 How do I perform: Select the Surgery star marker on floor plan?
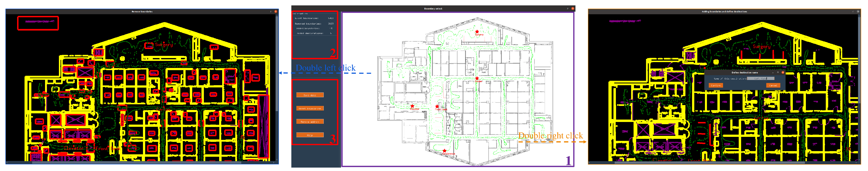pyautogui.click(x=477, y=32)
